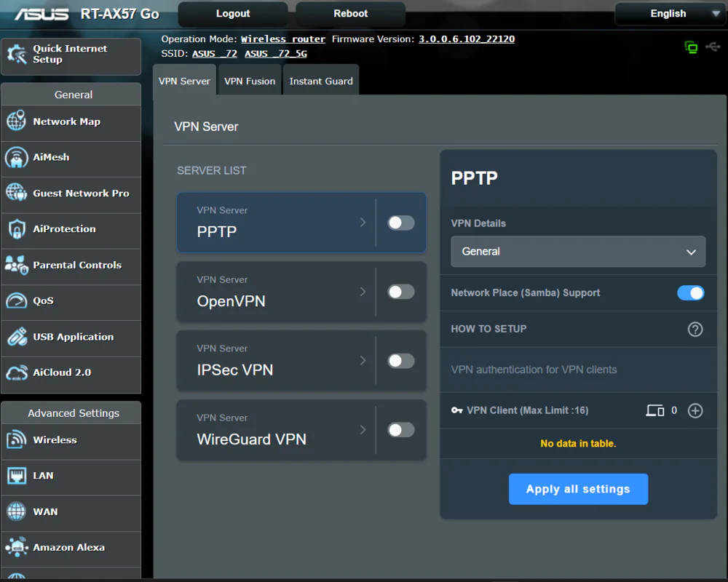Screen dimensions: 728x582
Task: Open Parental Controls menu item
Action: (71, 265)
